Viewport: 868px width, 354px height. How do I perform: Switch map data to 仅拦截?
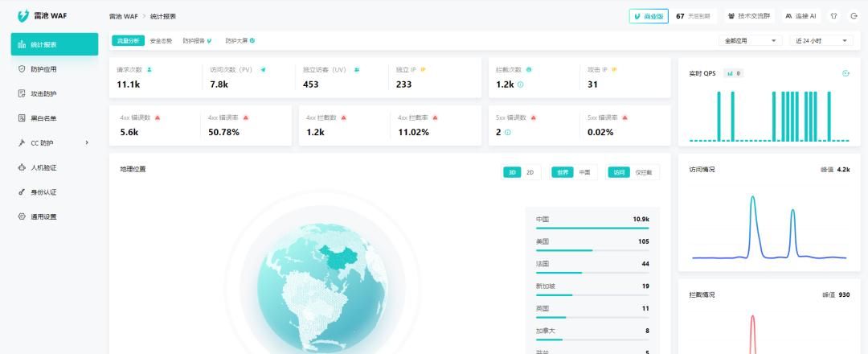coord(644,172)
